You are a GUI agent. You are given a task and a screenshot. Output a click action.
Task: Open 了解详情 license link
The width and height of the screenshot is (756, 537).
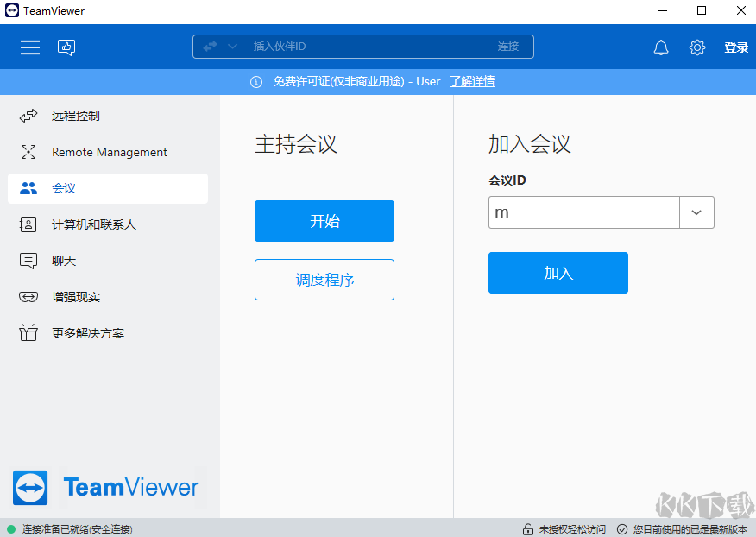[x=472, y=81]
